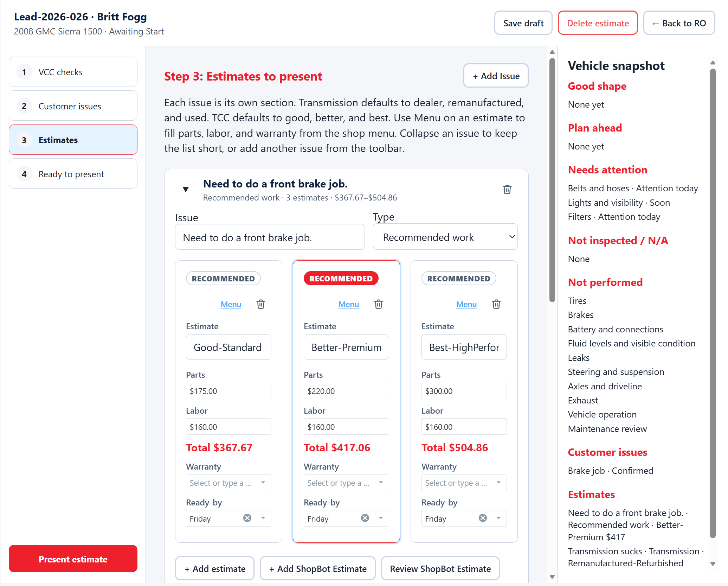Click the Good-Standard estimate name field

[228, 347]
